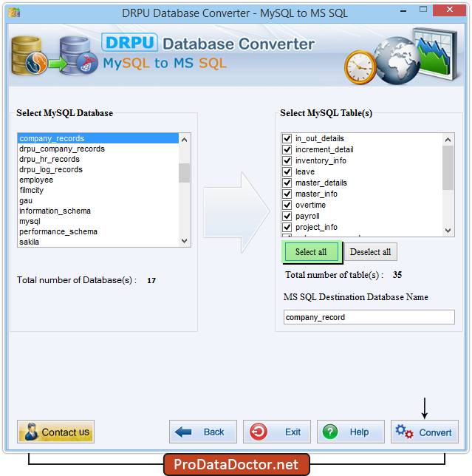Click database list scroll up arrow
The height and width of the screenshot is (476, 472).
click(184, 140)
